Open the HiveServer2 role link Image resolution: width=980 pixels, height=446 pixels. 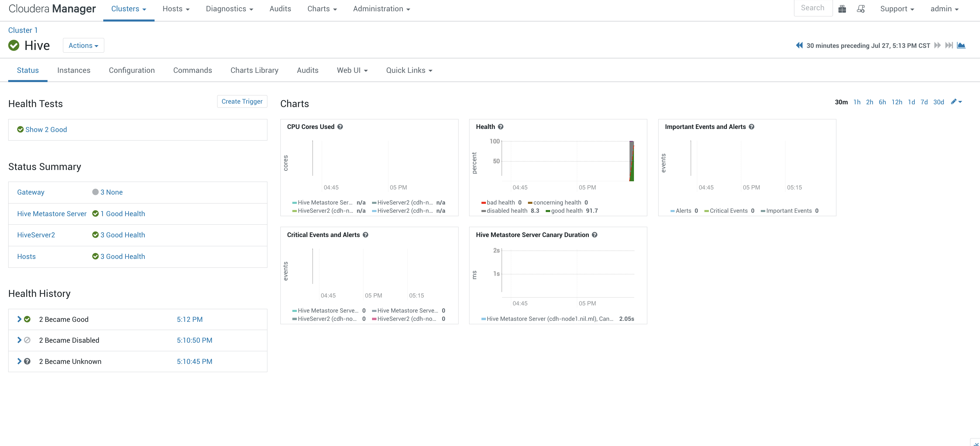click(36, 235)
